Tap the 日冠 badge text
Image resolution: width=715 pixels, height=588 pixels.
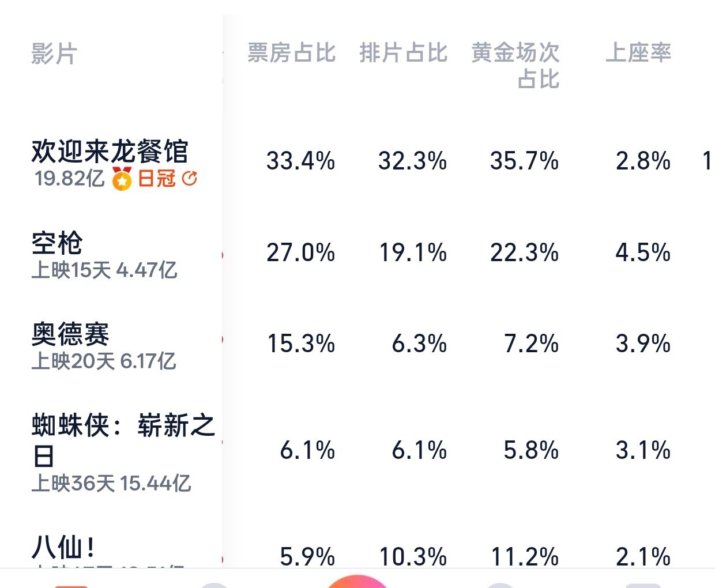pyautogui.click(x=156, y=179)
